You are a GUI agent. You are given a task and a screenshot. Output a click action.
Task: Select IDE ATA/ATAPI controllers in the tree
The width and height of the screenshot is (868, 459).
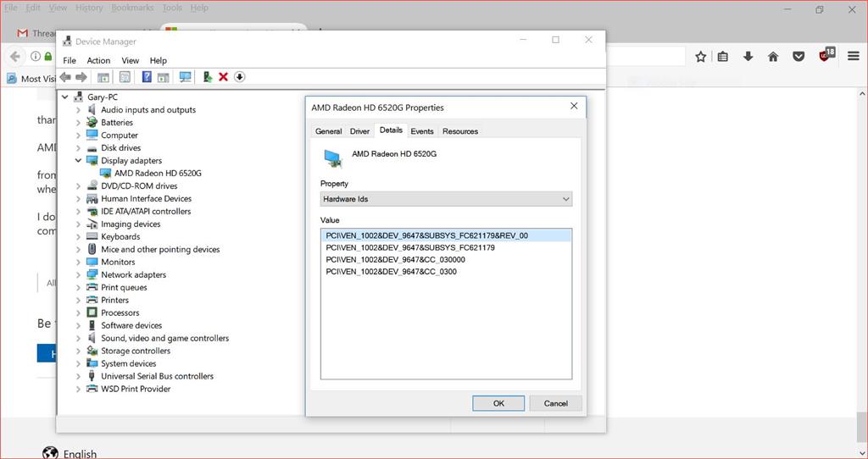(146, 211)
